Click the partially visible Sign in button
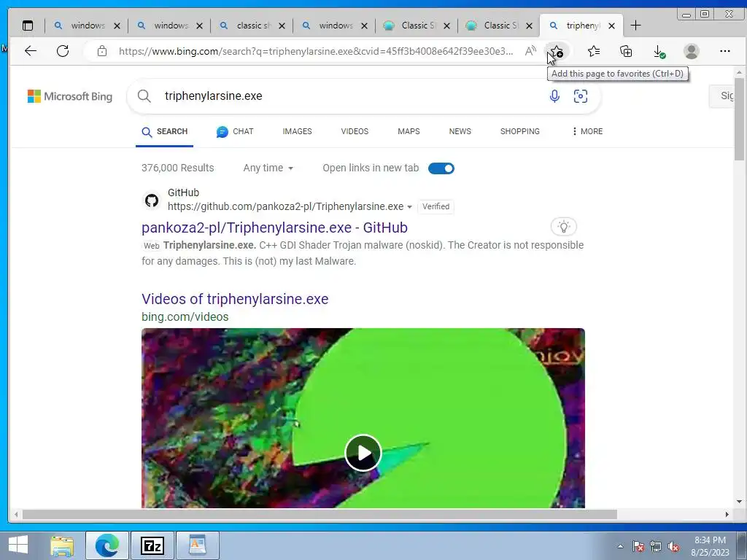The image size is (747, 560). (x=721, y=96)
